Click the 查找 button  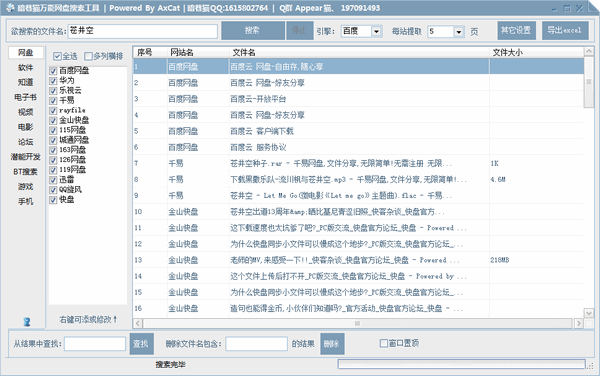click(x=141, y=344)
